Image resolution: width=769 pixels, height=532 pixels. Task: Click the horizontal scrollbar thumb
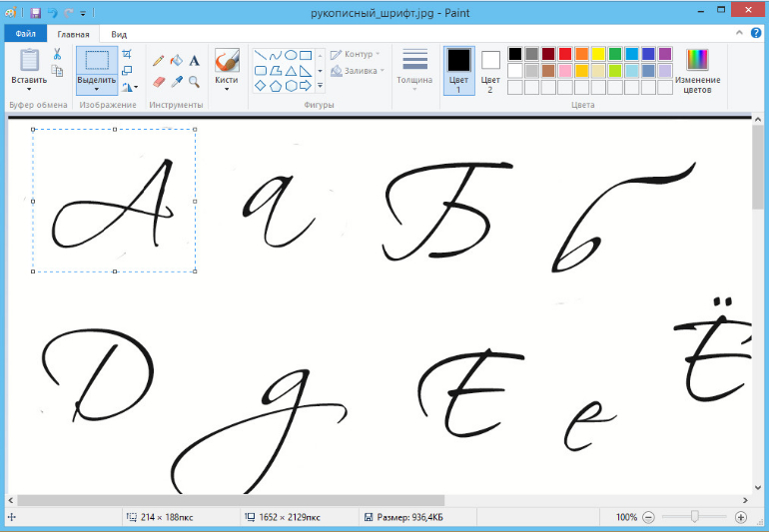pyautogui.click(x=231, y=501)
